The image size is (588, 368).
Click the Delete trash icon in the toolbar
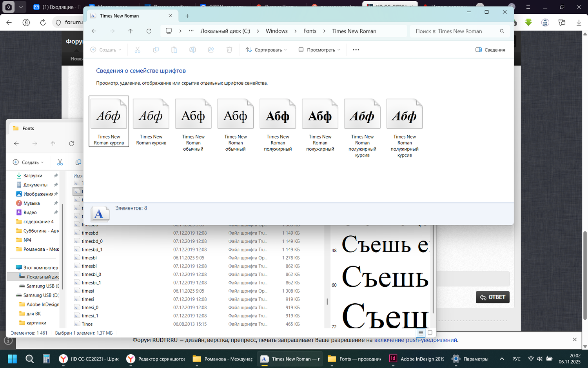pos(229,49)
